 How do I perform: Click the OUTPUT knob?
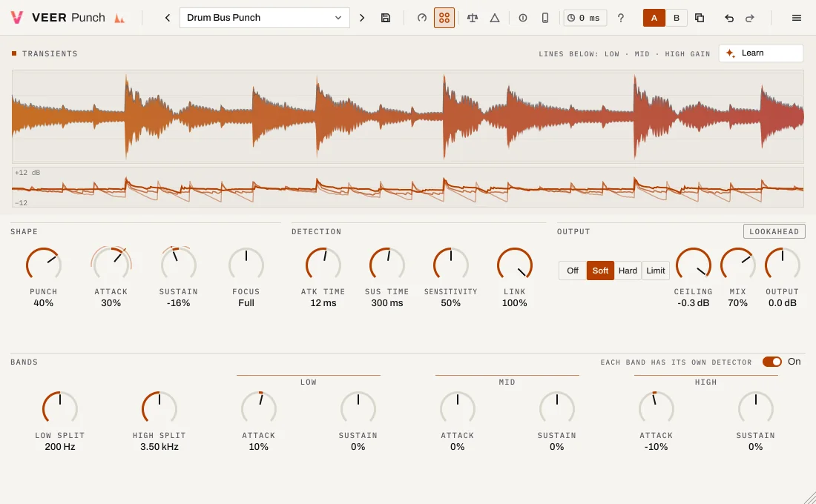pos(782,265)
